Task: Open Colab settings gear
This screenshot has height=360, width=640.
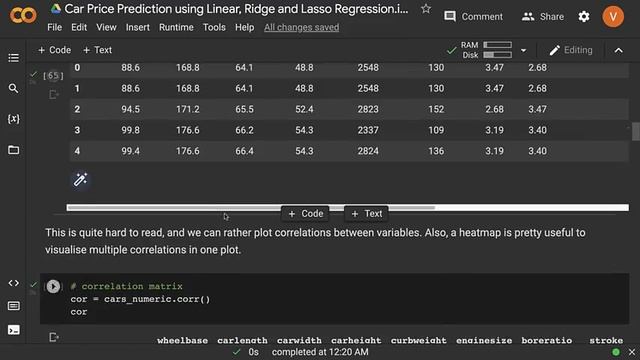Action: point(584,17)
